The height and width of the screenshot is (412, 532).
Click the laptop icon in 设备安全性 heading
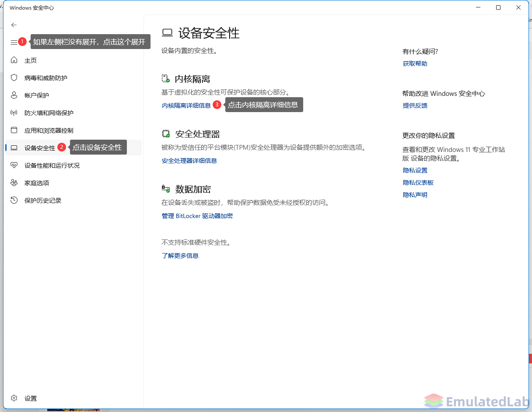tap(167, 33)
